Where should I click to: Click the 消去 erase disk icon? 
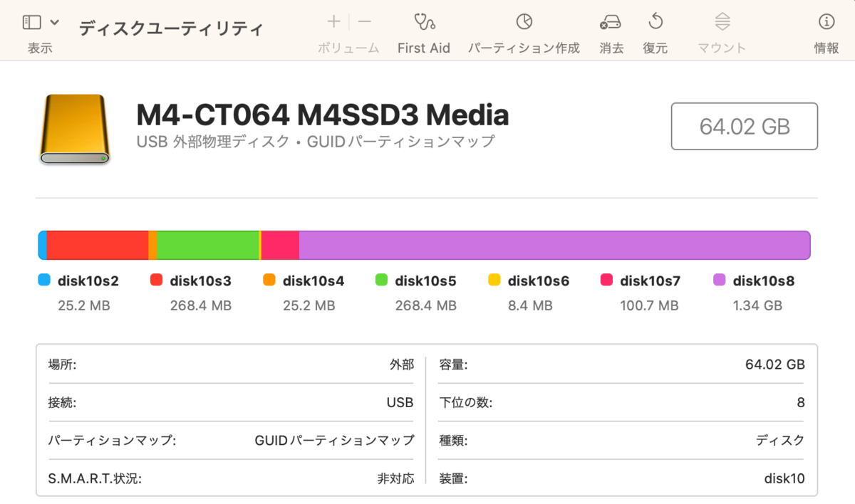[611, 22]
